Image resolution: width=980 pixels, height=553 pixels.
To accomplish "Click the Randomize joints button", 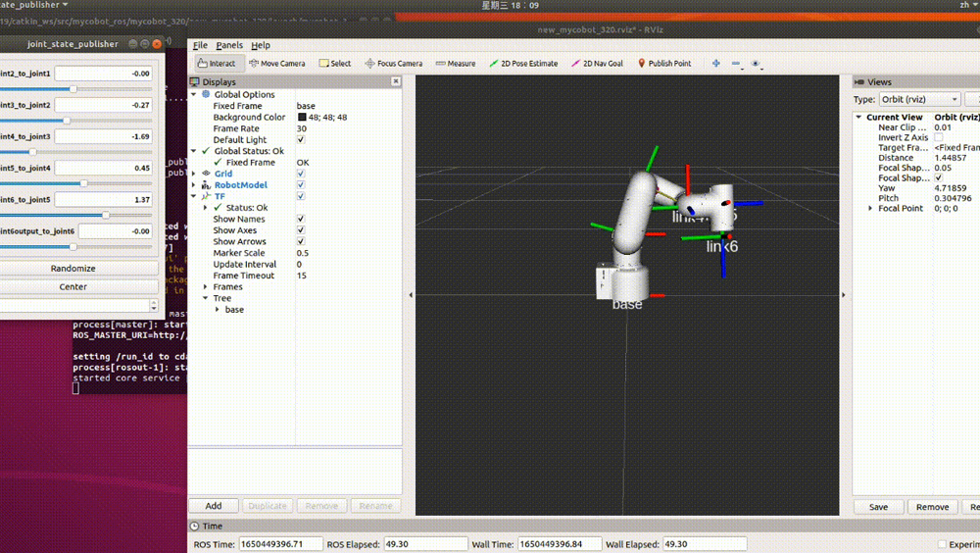I will pos(73,269).
